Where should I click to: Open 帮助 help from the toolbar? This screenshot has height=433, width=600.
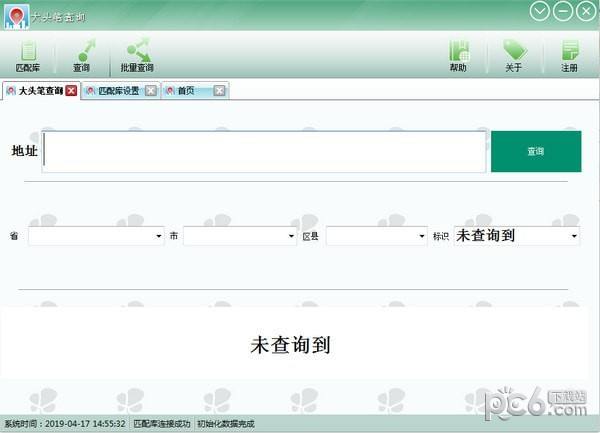[x=458, y=54]
